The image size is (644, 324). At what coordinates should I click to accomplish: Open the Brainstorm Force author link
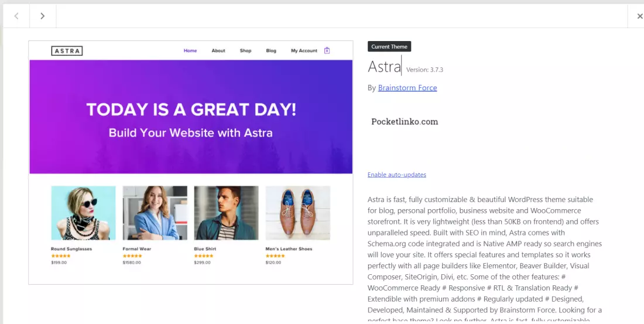point(407,88)
